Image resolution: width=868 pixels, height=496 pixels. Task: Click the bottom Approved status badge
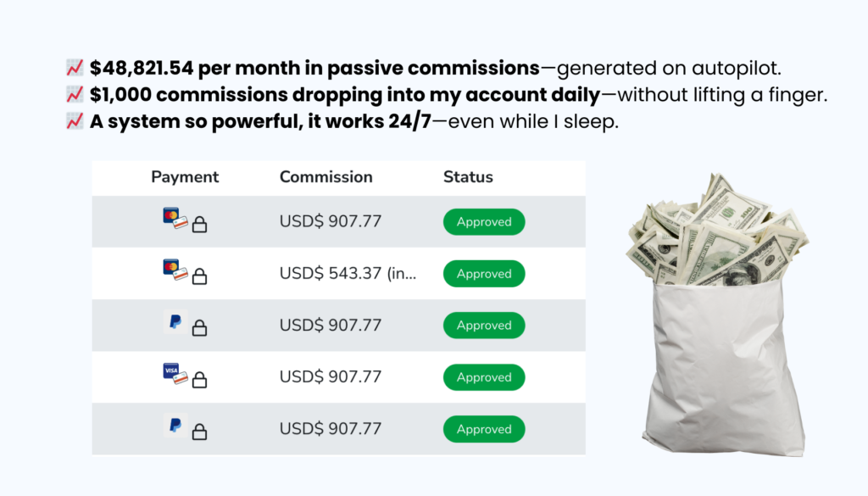tap(484, 429)
